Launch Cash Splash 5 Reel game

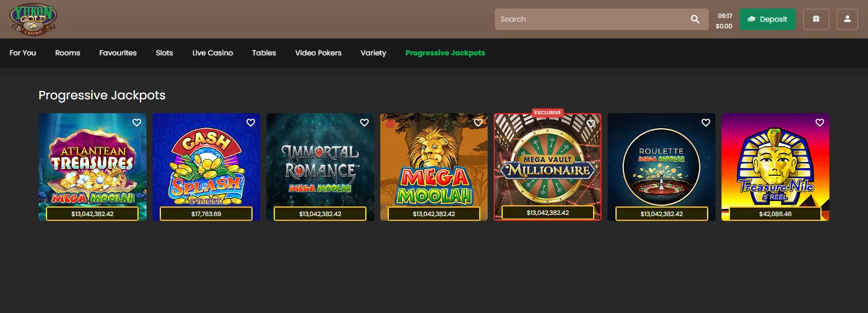[206, 167]
